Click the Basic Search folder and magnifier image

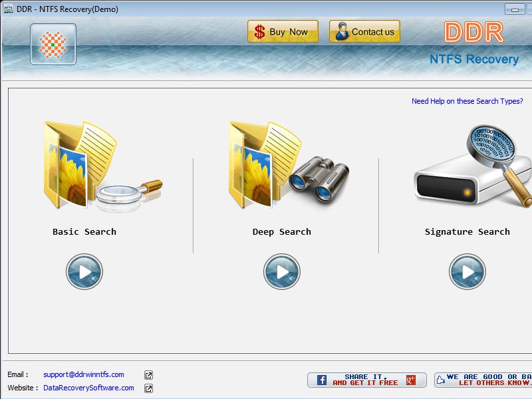(103, 166)
